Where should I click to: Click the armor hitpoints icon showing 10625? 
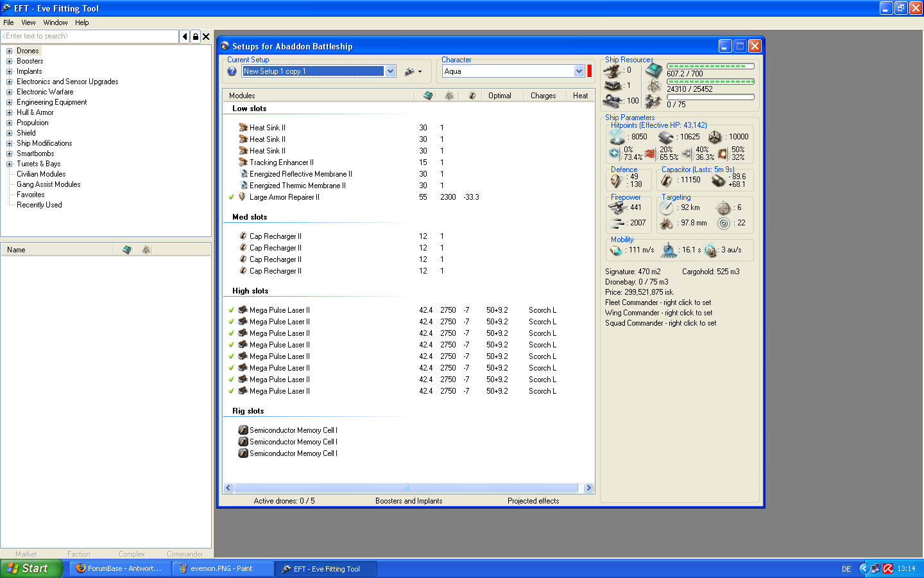point(666,137)
